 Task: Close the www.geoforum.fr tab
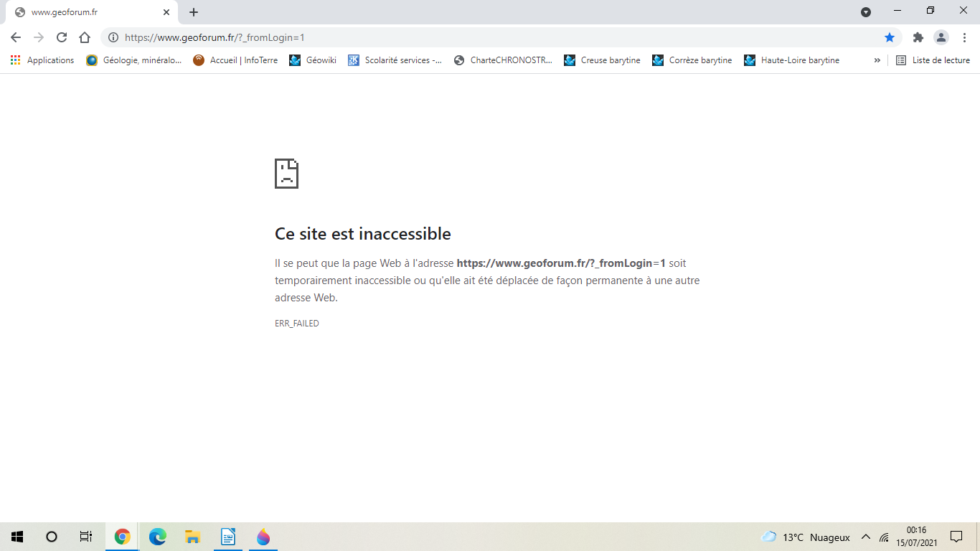(x=166, y=12)
